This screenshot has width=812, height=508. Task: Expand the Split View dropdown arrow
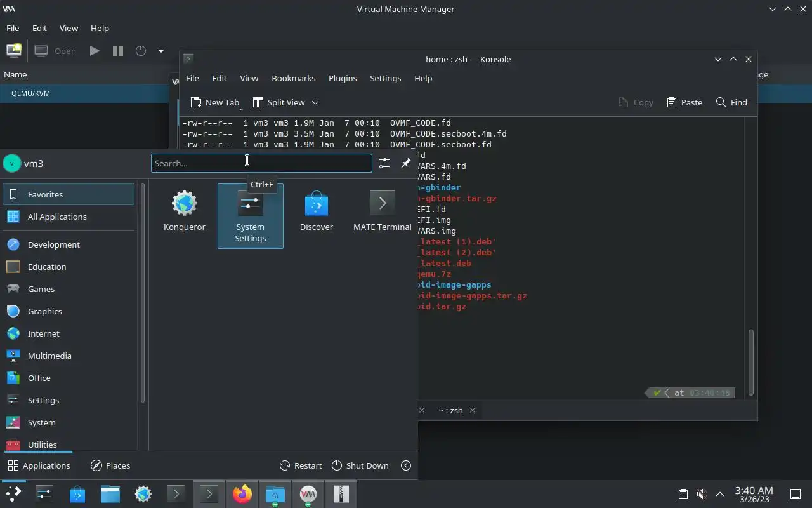click(315, 102)
